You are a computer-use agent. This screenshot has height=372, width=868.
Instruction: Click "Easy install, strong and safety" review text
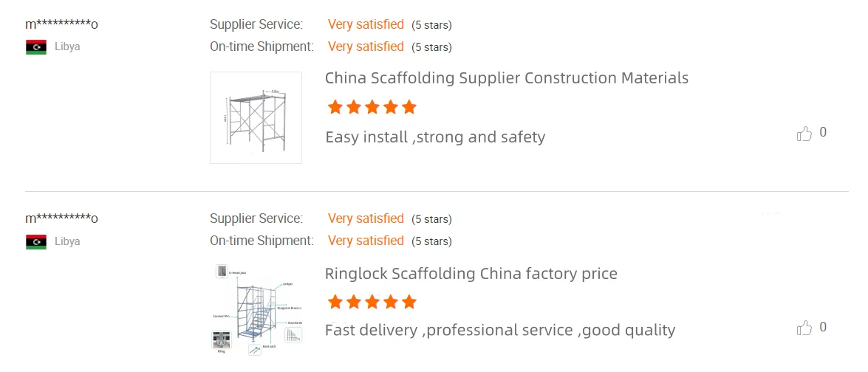[435, 137]
